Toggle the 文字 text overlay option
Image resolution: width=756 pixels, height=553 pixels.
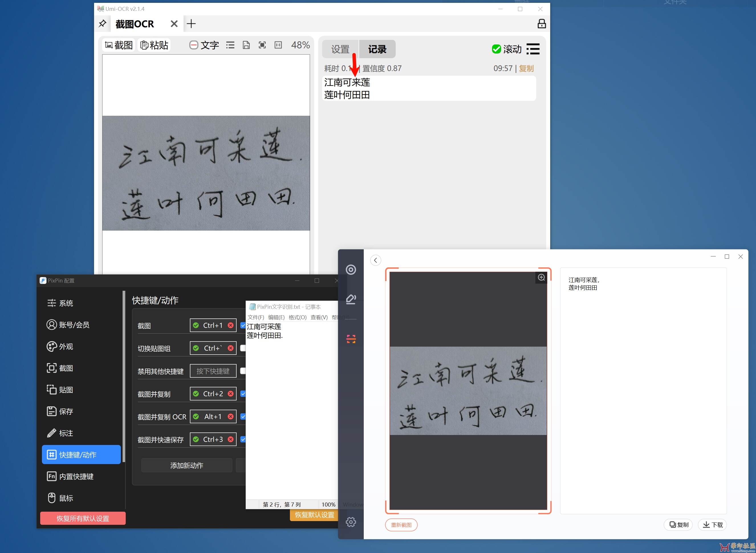coord(204,45)
